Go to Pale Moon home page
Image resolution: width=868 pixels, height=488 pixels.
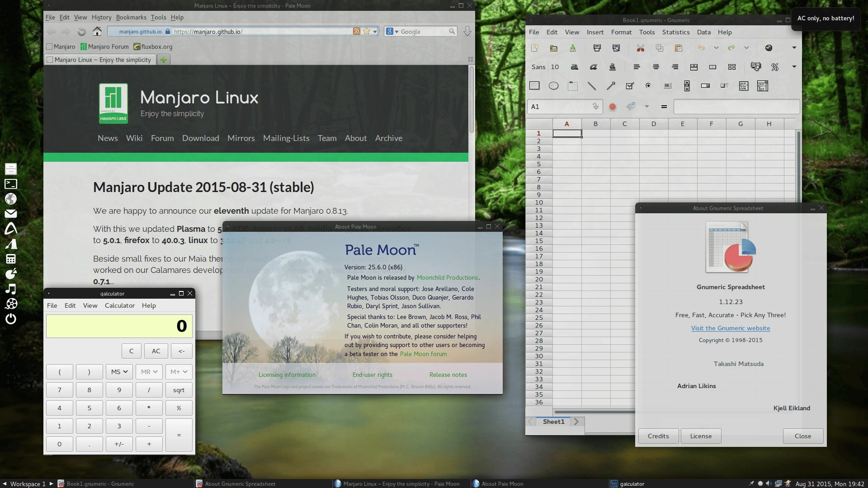click(x=97, y=31)
